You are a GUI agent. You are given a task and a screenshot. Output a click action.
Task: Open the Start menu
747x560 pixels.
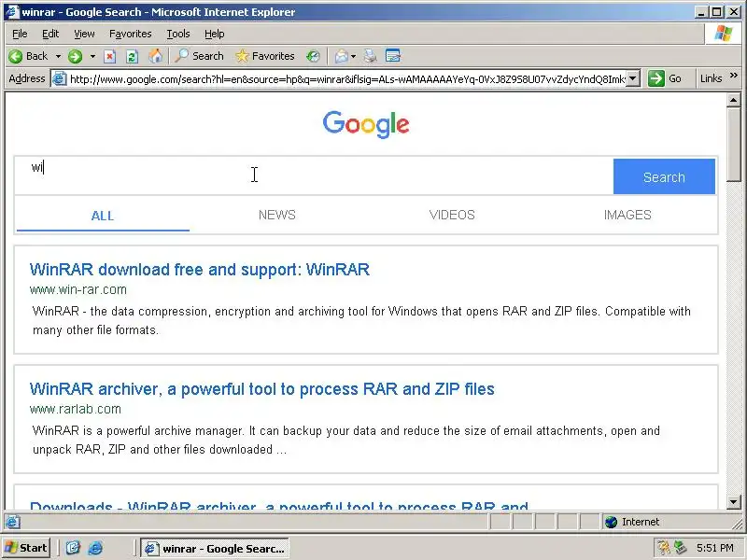click(x=27, y=548)
